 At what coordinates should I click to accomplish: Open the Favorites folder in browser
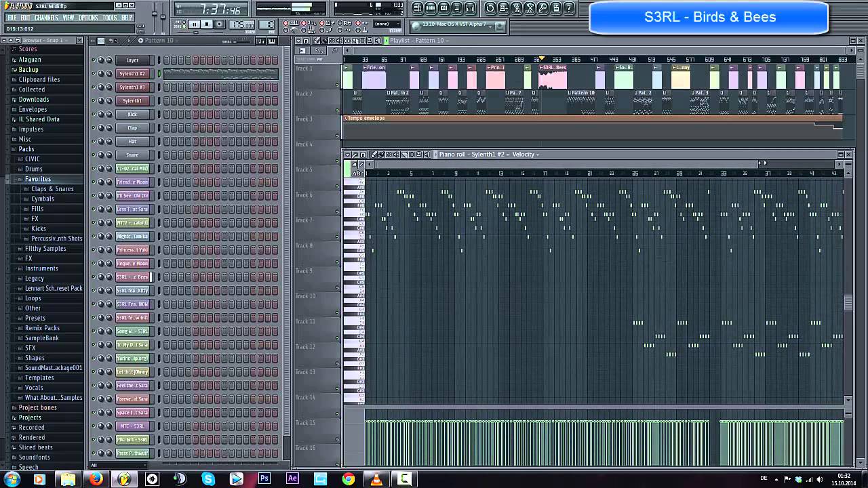point(38,179)
